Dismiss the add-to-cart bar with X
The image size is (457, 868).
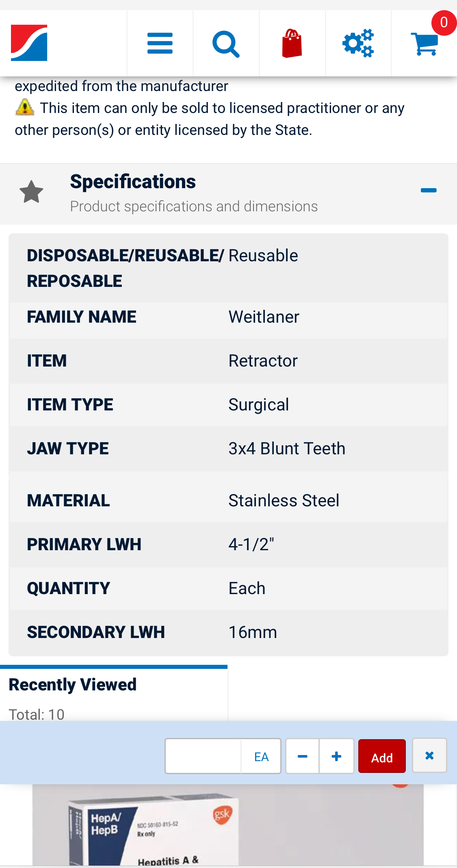[429, 756]
